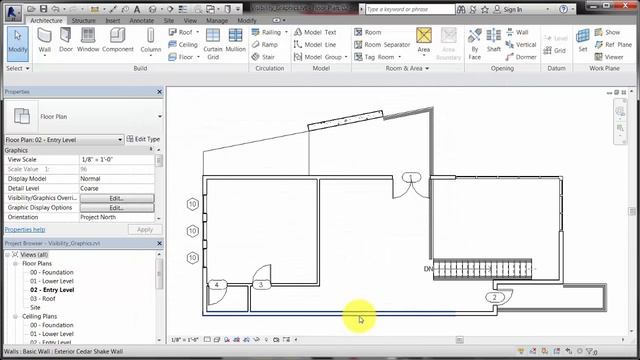Click the Undo arrow in quick access toolbar
This screenshot has height=360, width=640.
(56, 9)
